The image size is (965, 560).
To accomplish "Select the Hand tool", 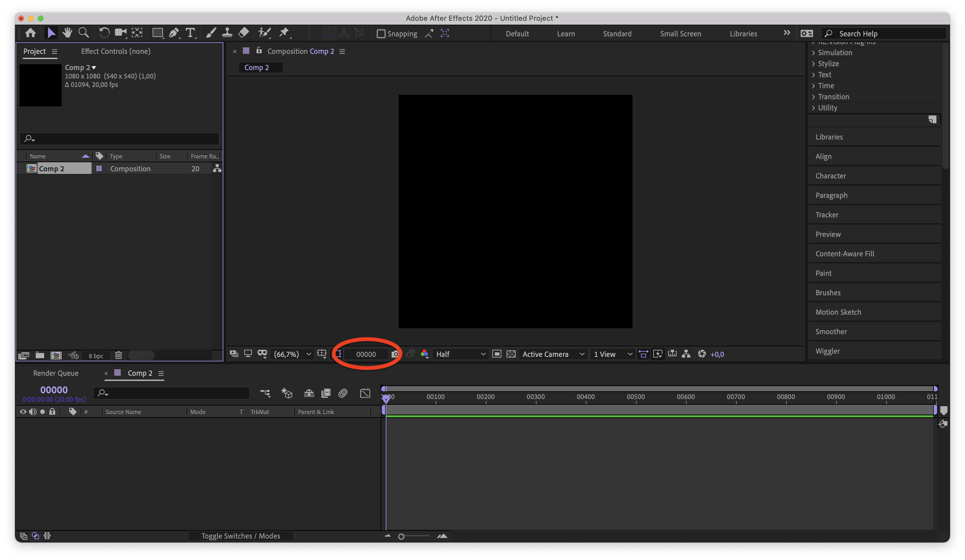I will pyautogui.click(x=68, y=33).
